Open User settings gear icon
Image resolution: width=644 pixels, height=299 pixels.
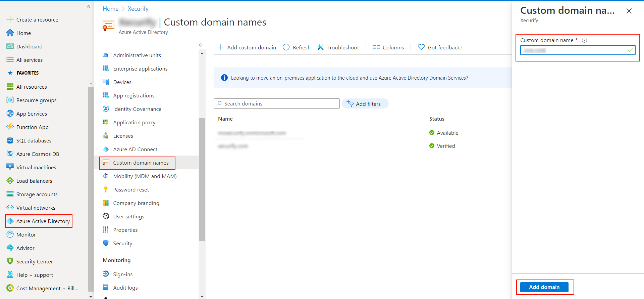pos(106,216)
